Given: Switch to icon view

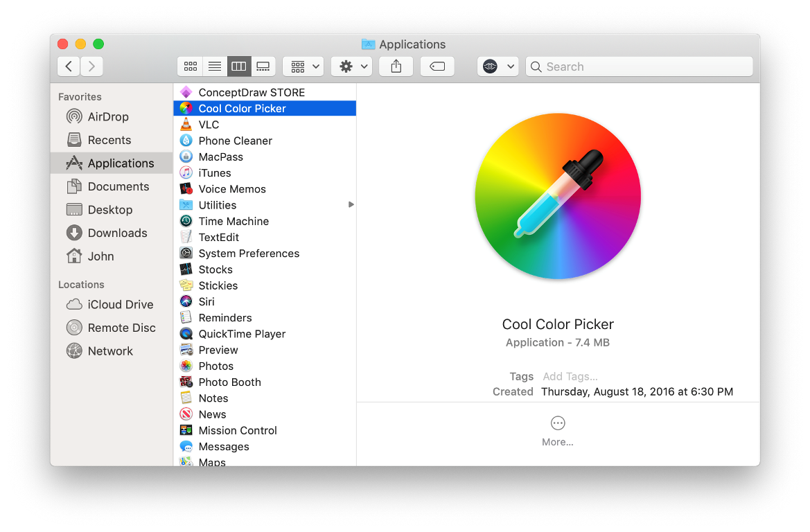Looking at the screenshot, I should point(190,66).
